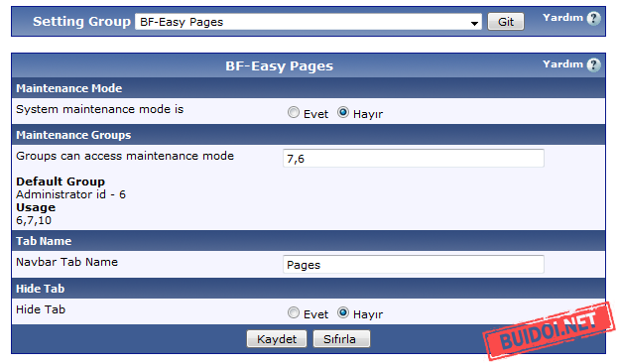
Task: Select Hayır for system maintenance mode
Action: pyautogui.click(x=343, y=113)
